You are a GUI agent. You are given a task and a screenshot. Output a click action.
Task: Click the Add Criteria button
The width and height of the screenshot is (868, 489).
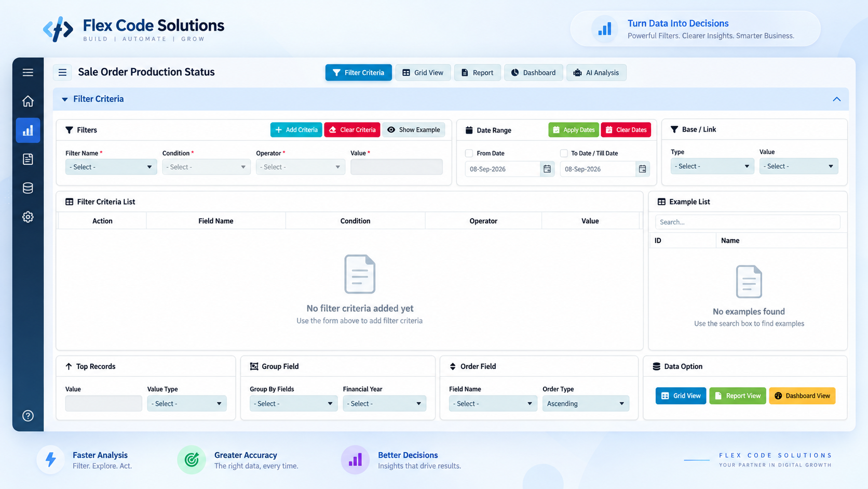point(296,130)
